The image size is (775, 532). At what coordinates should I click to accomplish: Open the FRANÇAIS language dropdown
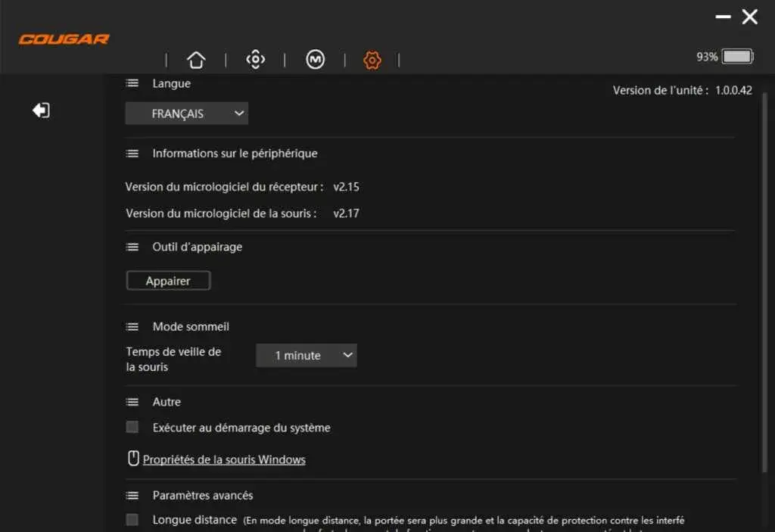(x=186, y=113)
